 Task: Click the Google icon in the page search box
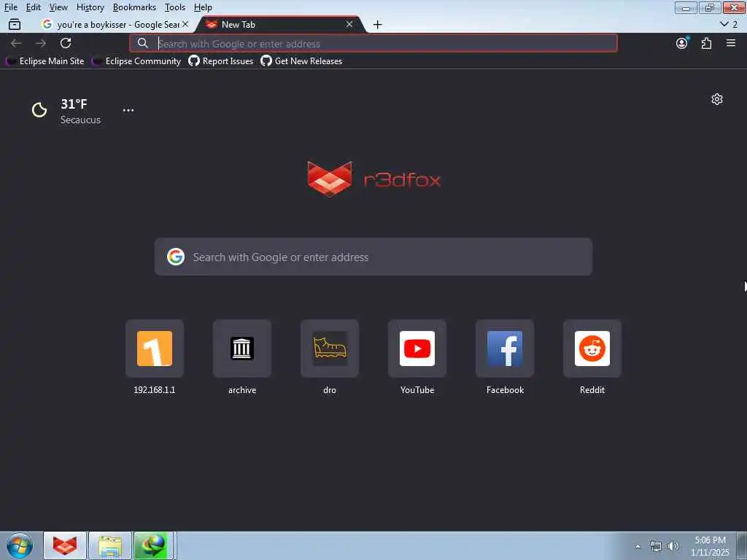pos(176,257)
